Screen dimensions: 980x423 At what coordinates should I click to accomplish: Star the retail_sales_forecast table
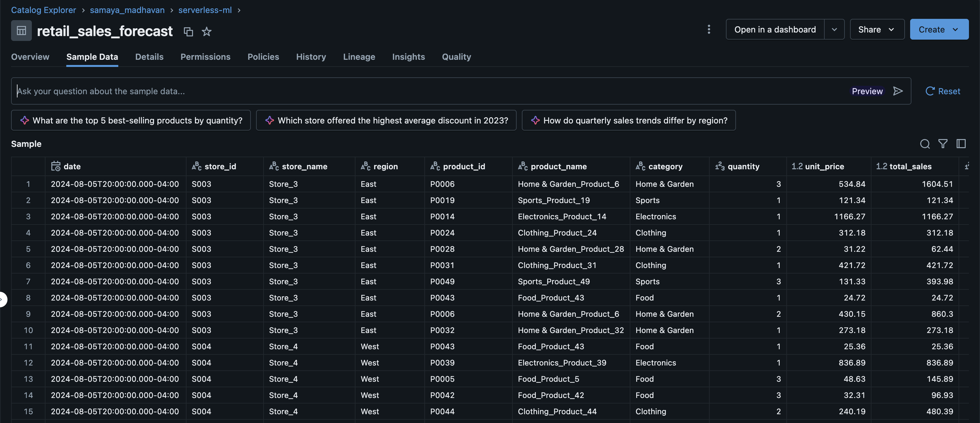[x=207, y=32]
